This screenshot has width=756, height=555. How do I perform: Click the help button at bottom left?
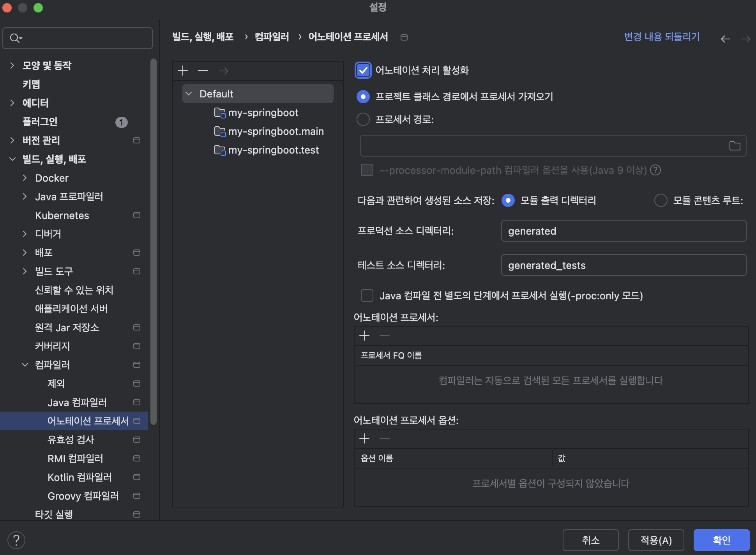coord(16,540)
